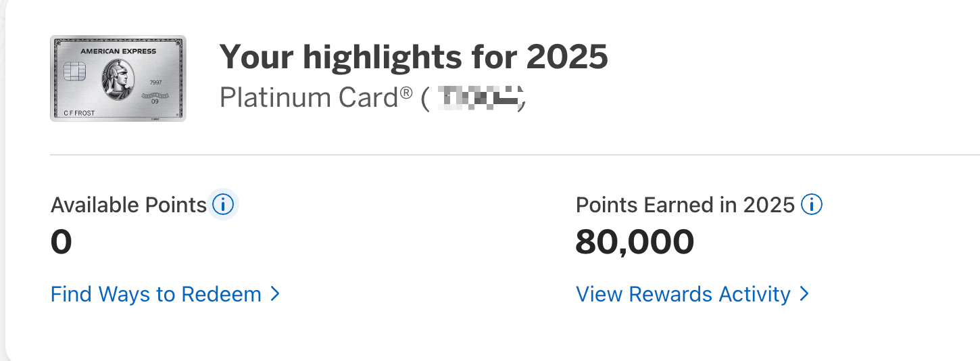Click the 7997 number printed on the card
The image size is (980, 361).
click(x=156, y=82)
